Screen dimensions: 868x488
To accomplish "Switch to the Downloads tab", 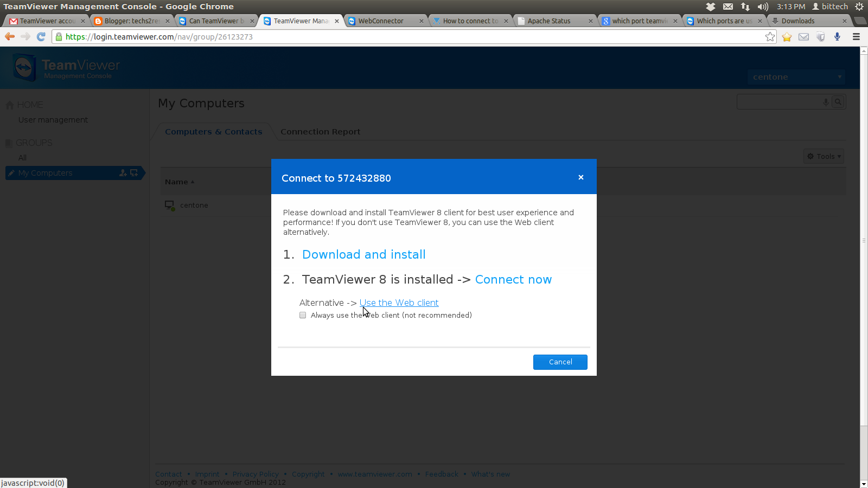I will pyautogui.click(x=809, y=21).
